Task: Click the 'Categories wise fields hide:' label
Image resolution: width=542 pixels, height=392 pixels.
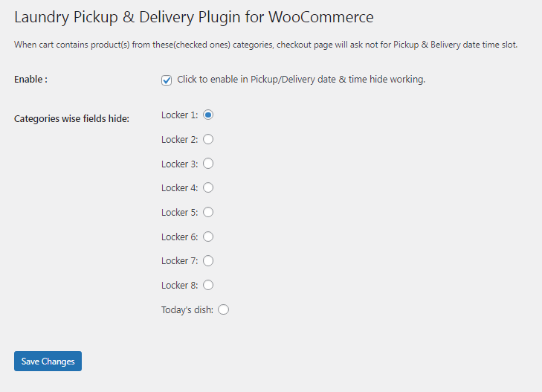Action: [x=71, y=118]
